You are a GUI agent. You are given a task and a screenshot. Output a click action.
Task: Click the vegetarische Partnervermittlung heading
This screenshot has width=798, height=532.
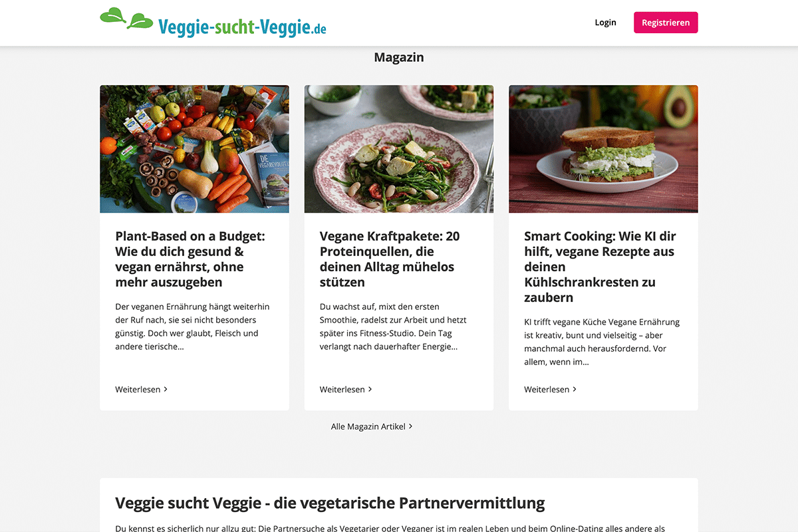(x=330, y=503)
